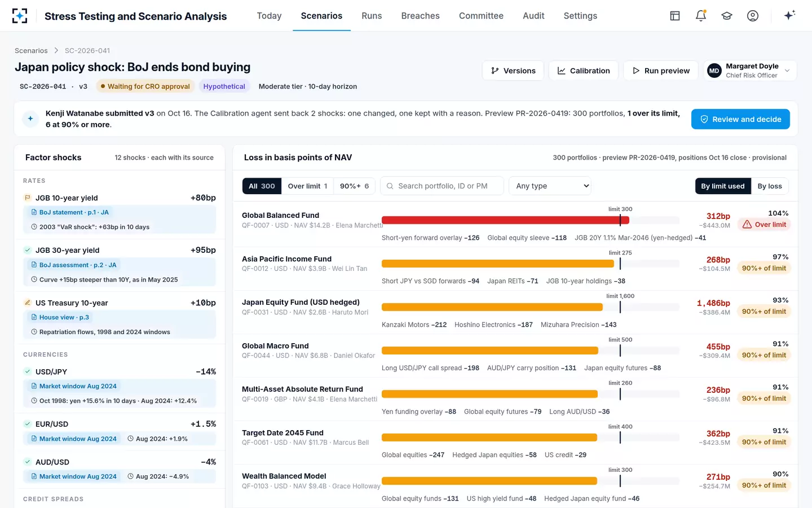Click the Asia Pacific Income Fund limit bar
This screenshot has width=812, height=508.
click(498, 264)
